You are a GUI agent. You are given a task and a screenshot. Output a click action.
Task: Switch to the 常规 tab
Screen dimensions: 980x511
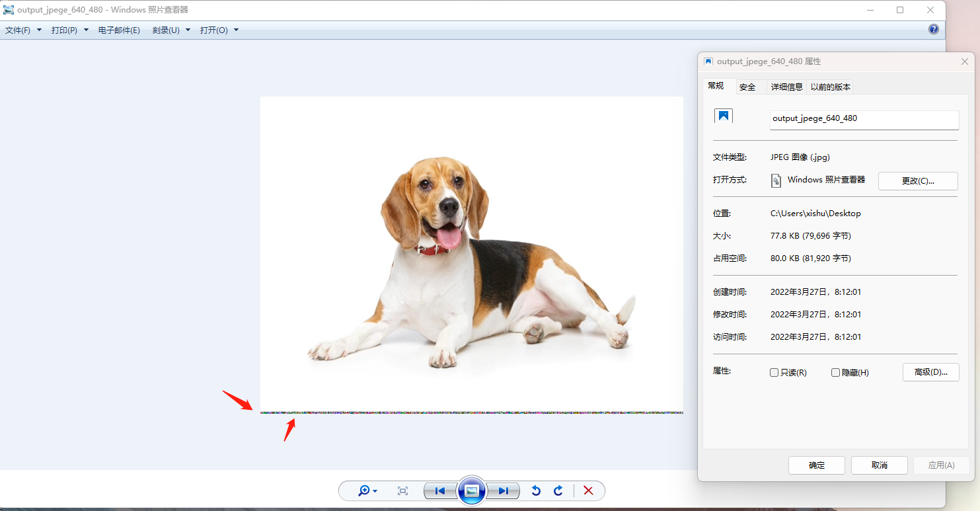[716, 86]
